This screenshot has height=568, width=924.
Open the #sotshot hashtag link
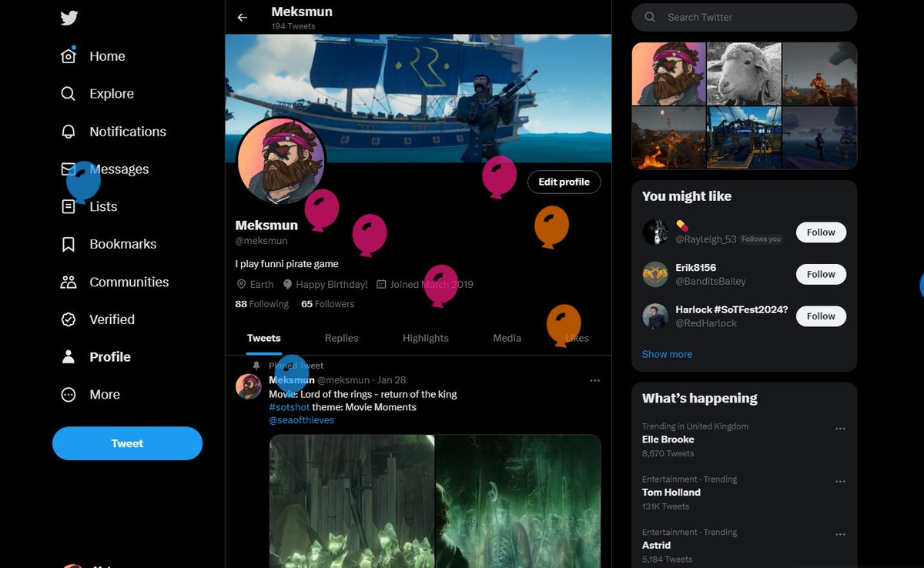[x=290, y=406]
